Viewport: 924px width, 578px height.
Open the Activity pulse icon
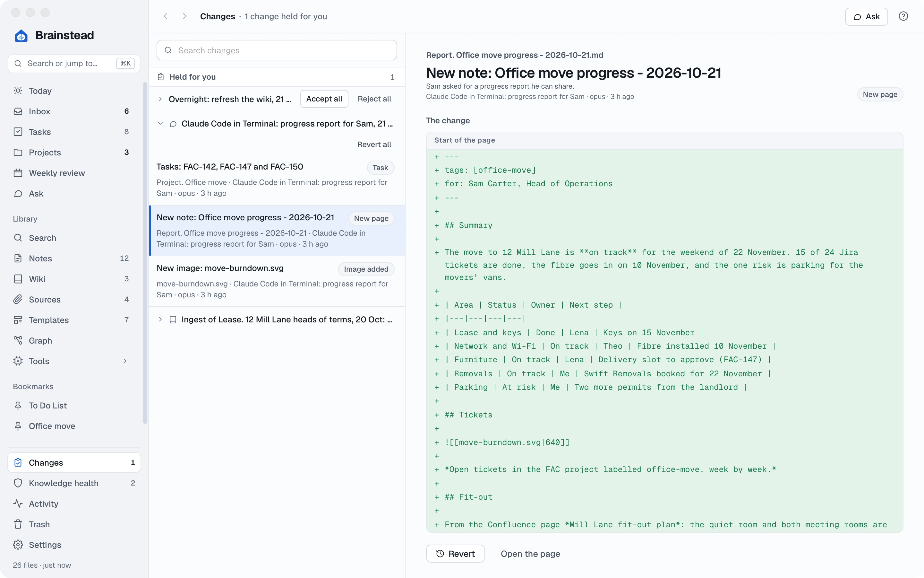point(18,504)
